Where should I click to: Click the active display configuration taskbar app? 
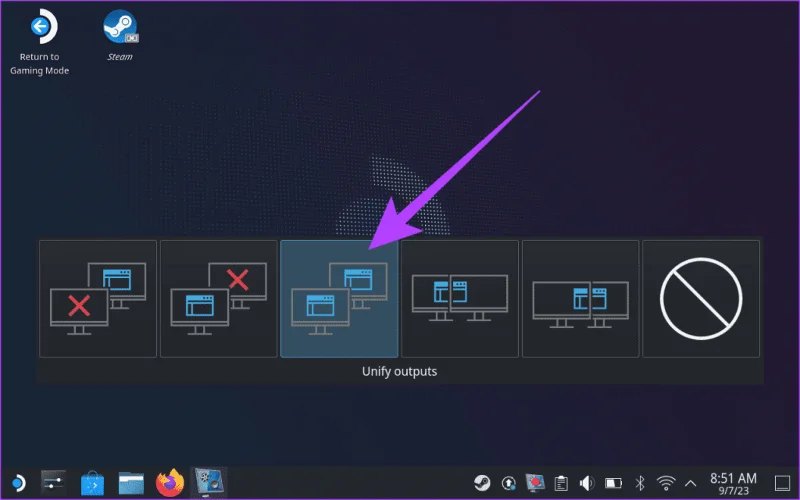pos(209,483)
